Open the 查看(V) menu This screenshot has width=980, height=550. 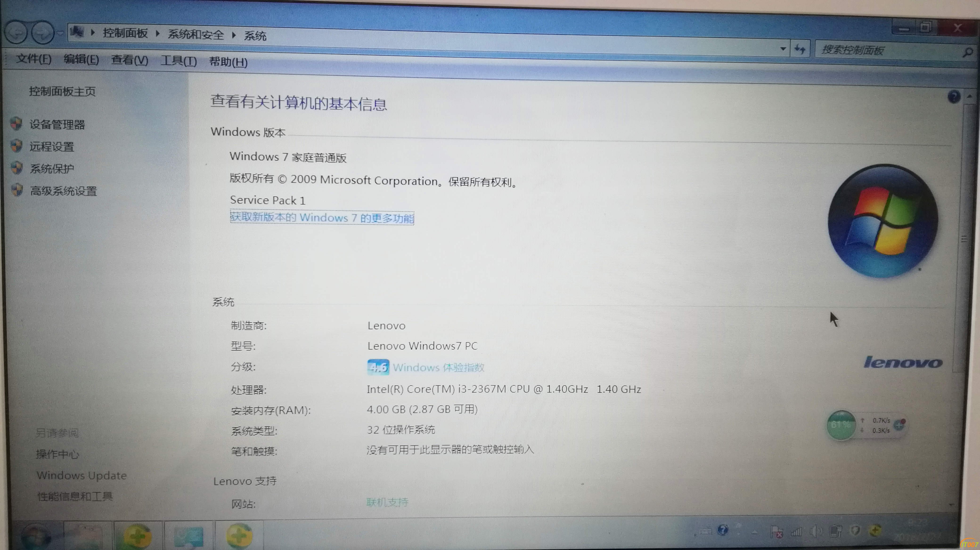coord(129,60)
